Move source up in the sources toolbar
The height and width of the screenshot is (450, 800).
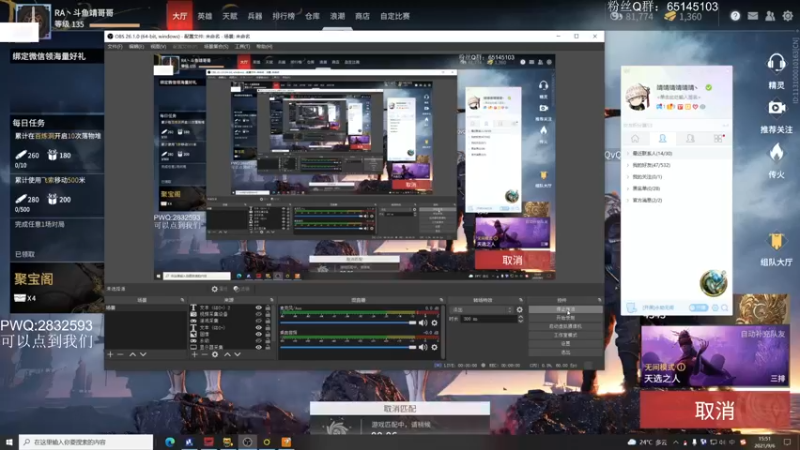pos(227,354)
